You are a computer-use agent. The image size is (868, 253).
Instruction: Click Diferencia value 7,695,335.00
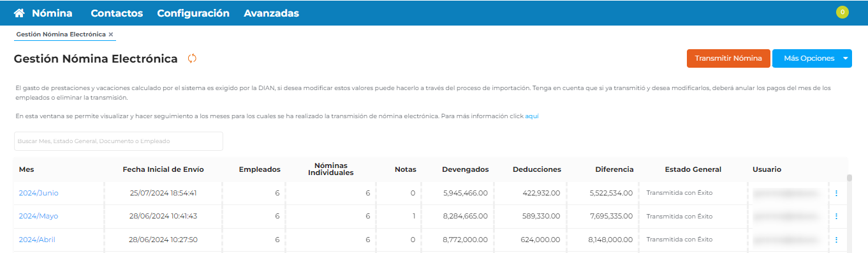[x=610, y=217]
